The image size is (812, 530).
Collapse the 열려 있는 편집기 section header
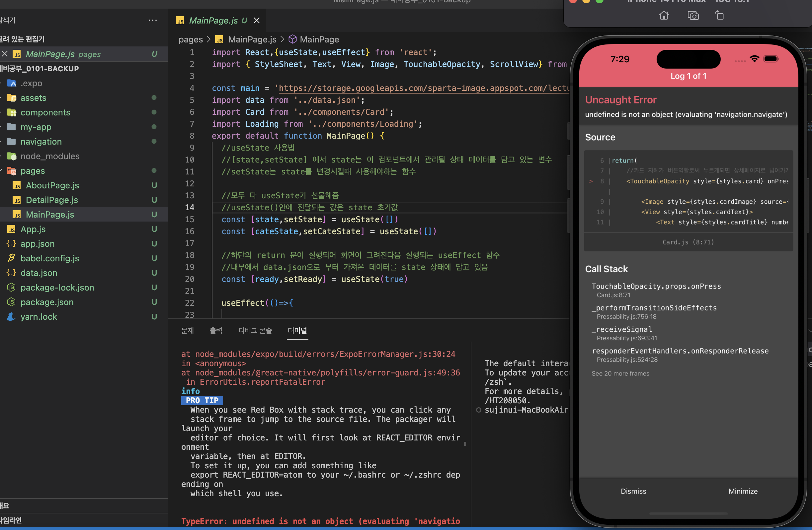click(23, 39)
